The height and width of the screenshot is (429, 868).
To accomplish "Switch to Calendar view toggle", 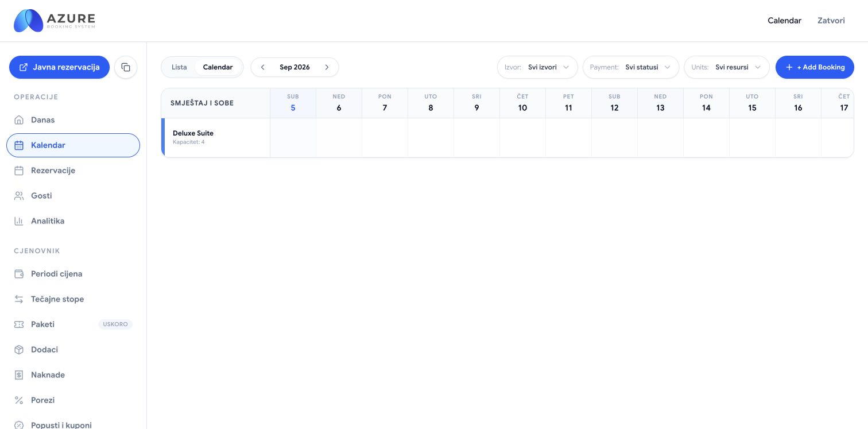I will pos(218,67).
